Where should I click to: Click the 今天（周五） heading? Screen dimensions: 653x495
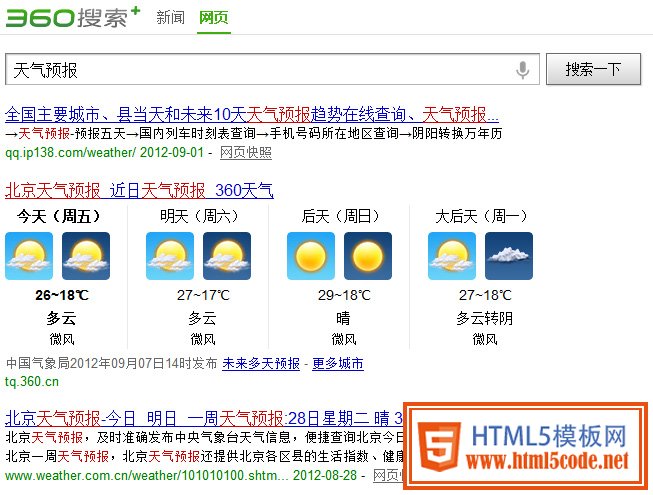(61, 216)
